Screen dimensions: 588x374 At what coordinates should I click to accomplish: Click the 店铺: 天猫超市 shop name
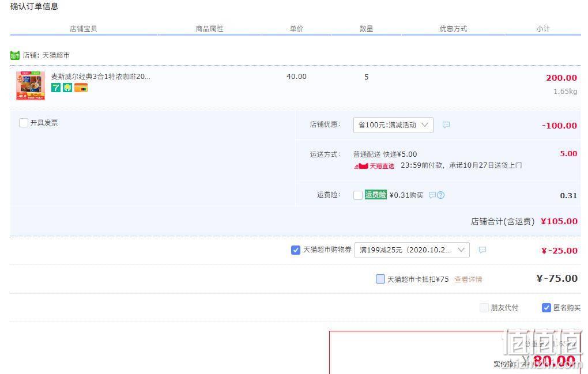click(46, 55)
